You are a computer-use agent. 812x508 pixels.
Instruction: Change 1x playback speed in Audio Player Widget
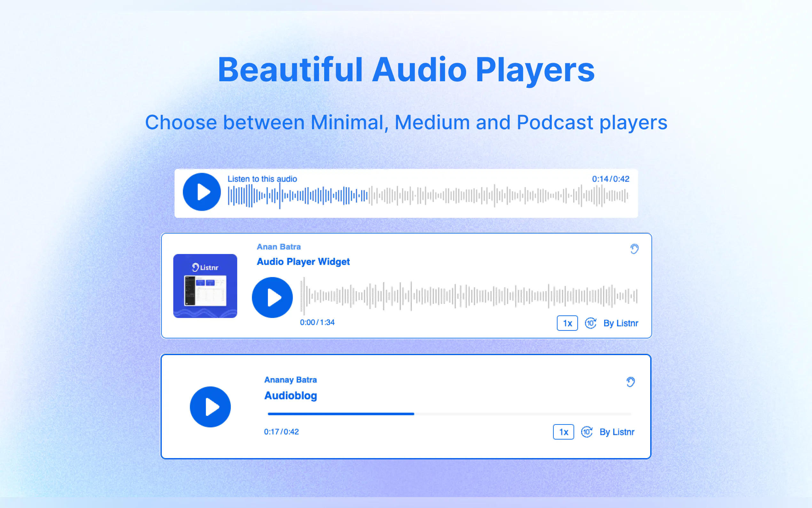[x=567, y=323]
